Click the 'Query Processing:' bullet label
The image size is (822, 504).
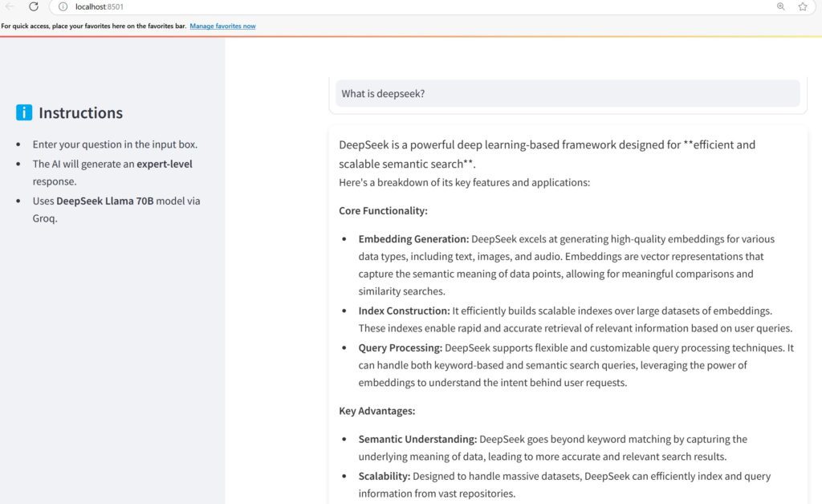click(400, 348)
